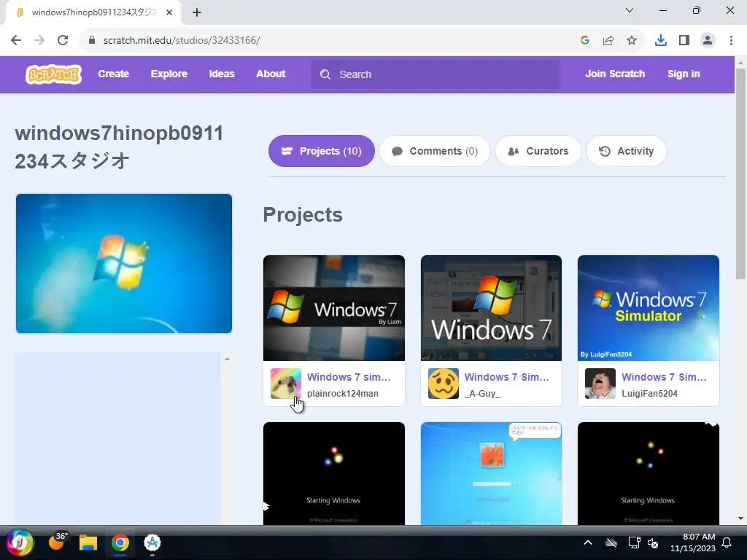Click the plainrock124man username
The height and width of the screenshot is (560, 747).
click(343, 393)
